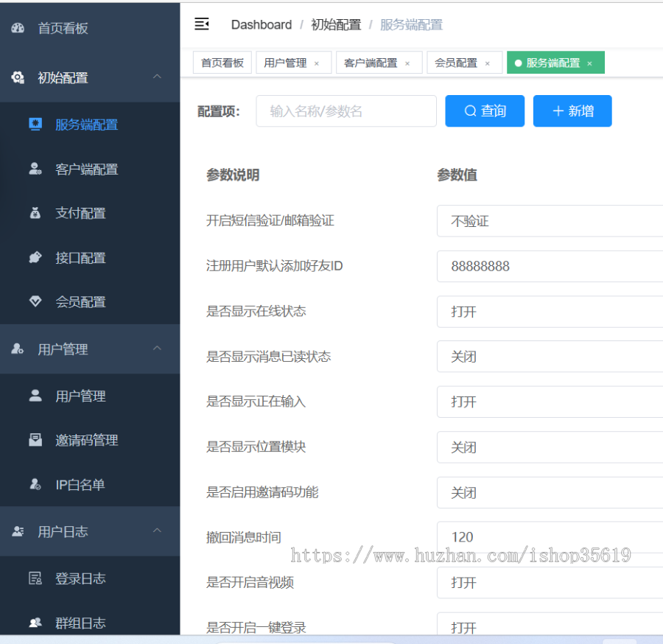Click the 登录日志 document icon
663x644 pixels.
pyautogui.click(x=35, y=578)
